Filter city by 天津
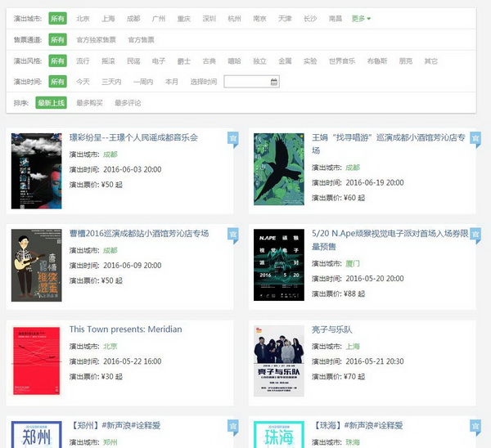Image resolution: width=491 pixels, height=448 pixels. pos(285,19)
